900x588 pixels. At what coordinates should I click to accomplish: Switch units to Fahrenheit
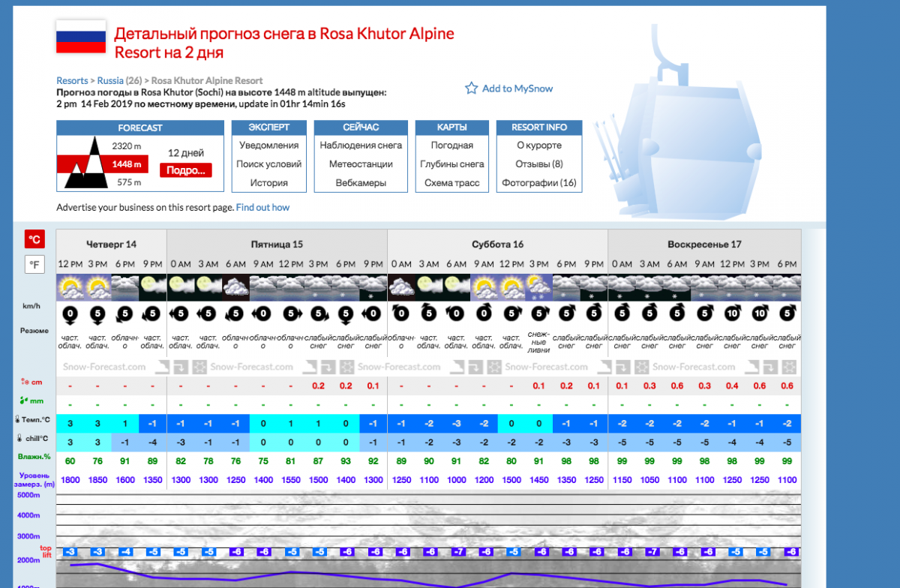click(x=34, y=265)
